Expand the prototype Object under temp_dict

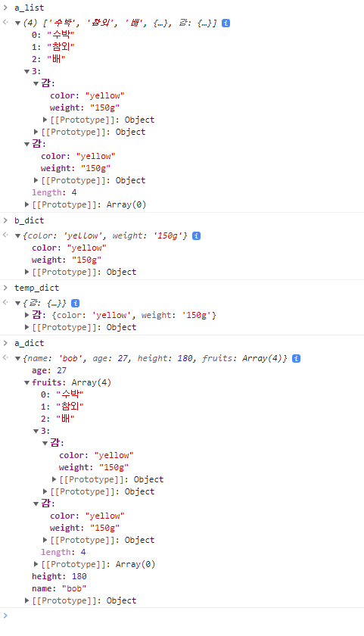pos(26,327)
